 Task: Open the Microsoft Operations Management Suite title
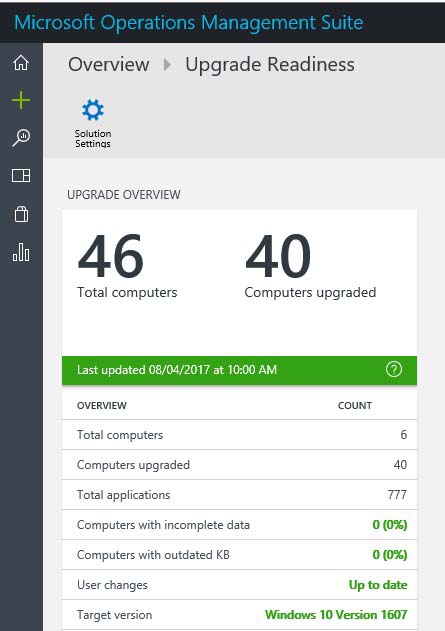tap(189, 22)
